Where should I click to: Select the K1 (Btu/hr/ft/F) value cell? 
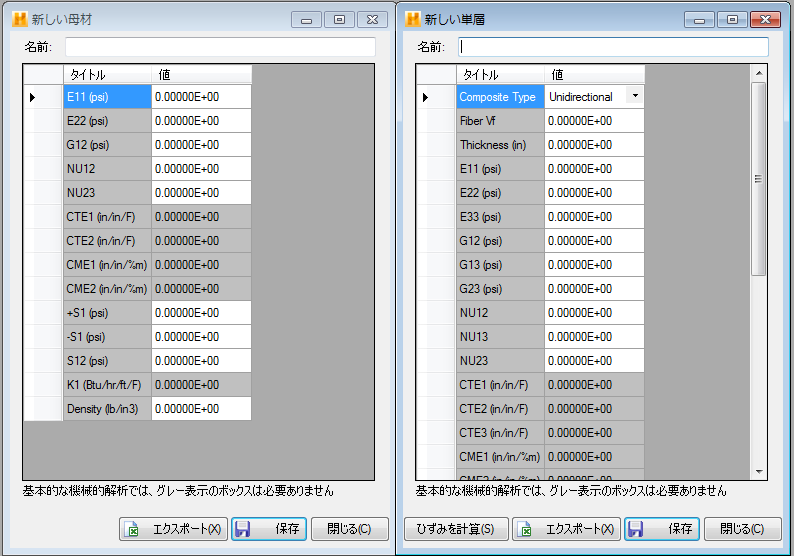(202, 385)
